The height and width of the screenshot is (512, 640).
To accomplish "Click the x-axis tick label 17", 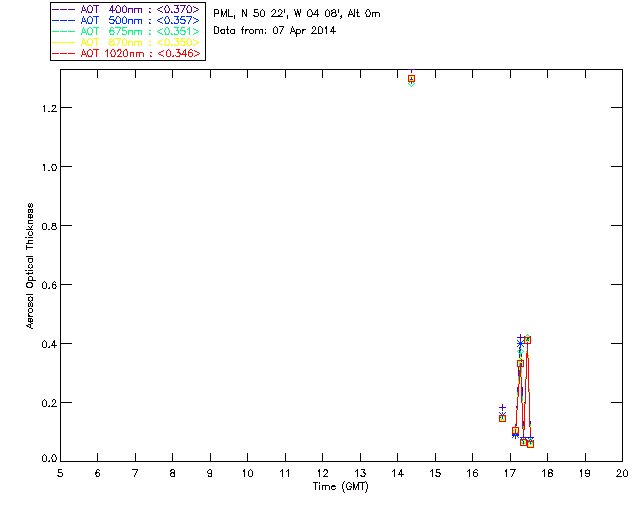I will click(510, 473).
